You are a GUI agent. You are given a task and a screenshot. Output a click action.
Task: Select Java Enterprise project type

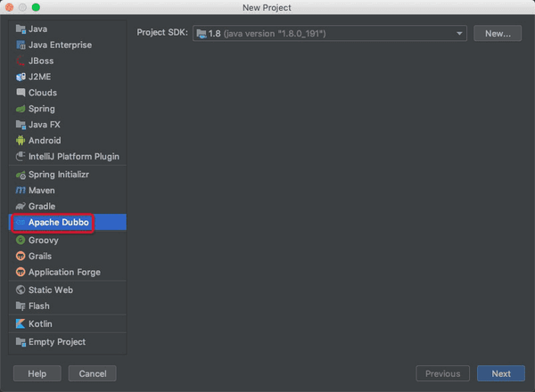60,45
